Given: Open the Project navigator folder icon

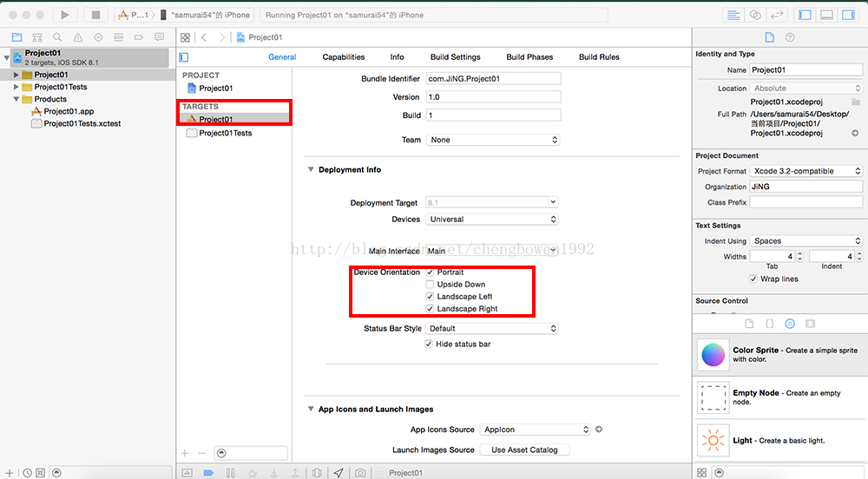Looking at the screenshot, I should click(17, 37).
